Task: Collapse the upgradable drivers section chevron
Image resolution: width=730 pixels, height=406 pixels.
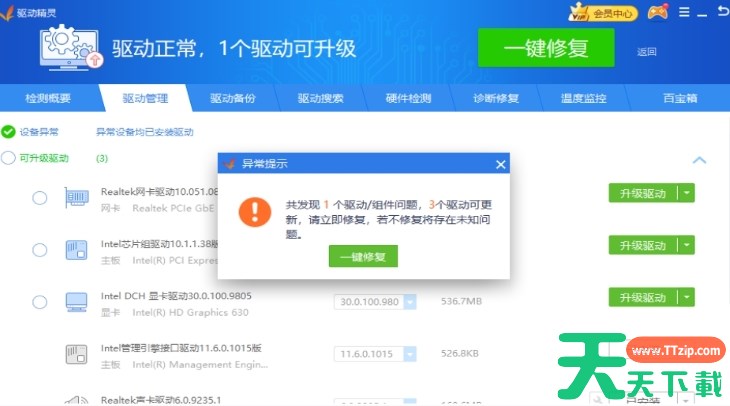Action: pos(699,160)
